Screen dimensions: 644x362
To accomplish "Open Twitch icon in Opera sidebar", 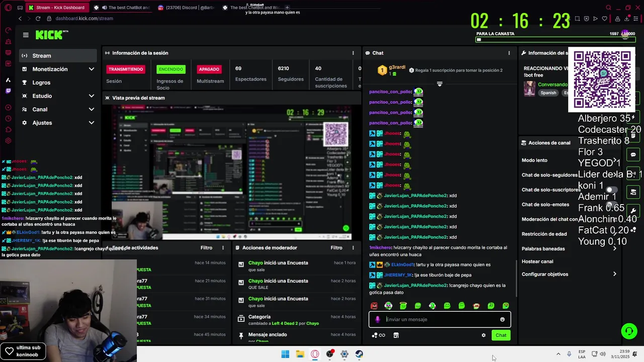I will (x=8, y=91).
